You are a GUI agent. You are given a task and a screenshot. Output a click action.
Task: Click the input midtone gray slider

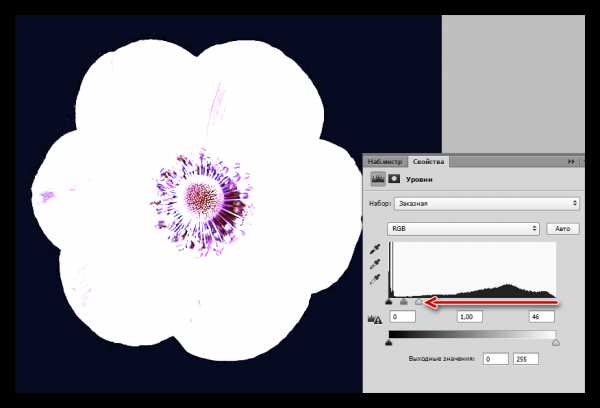(x=404, y=302)
